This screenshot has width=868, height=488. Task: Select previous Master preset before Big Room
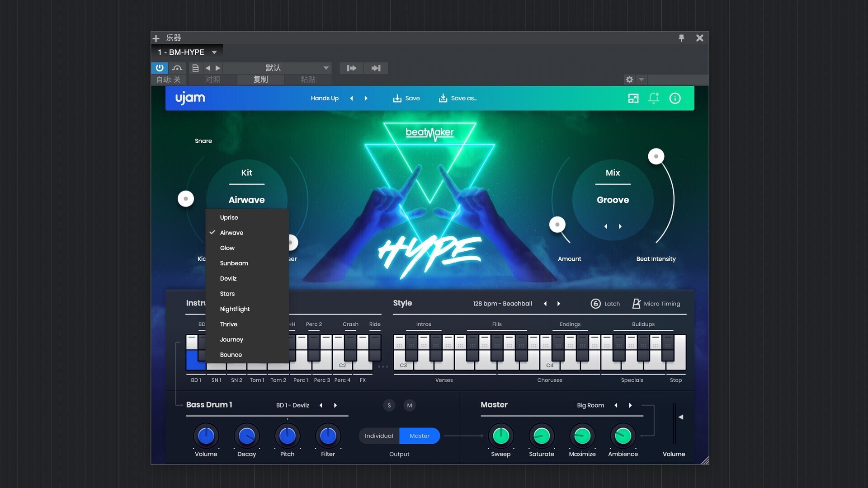click(616, 405)
